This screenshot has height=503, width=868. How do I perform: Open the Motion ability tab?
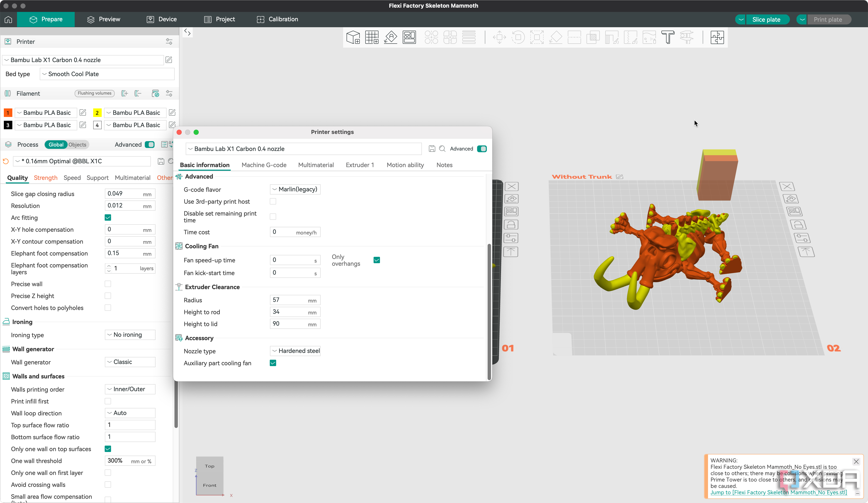[x=405, y=165]
